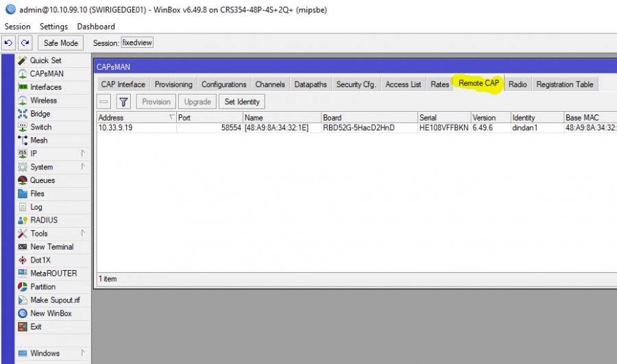Open Quick Set from sidebar
This screenshot has width=617, height=364.
(45, 60)
